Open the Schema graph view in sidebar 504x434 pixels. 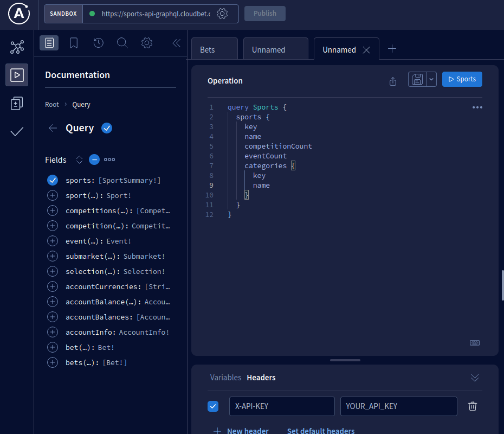click(17, 47)
